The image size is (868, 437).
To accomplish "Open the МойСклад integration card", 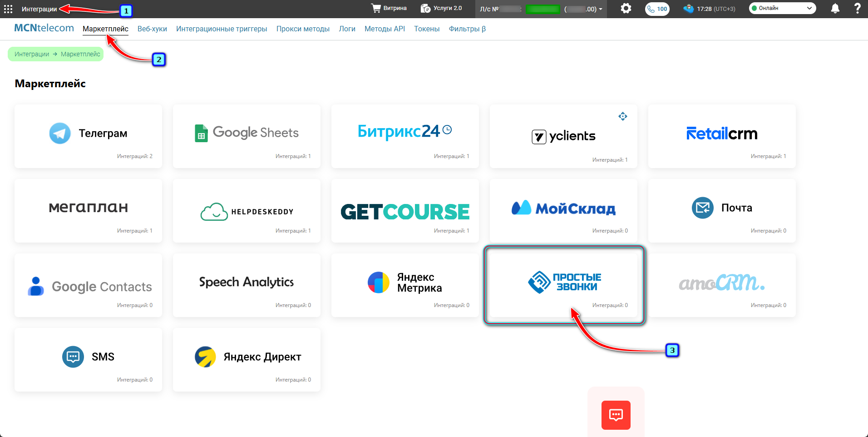I will click(x=563, y=211).
